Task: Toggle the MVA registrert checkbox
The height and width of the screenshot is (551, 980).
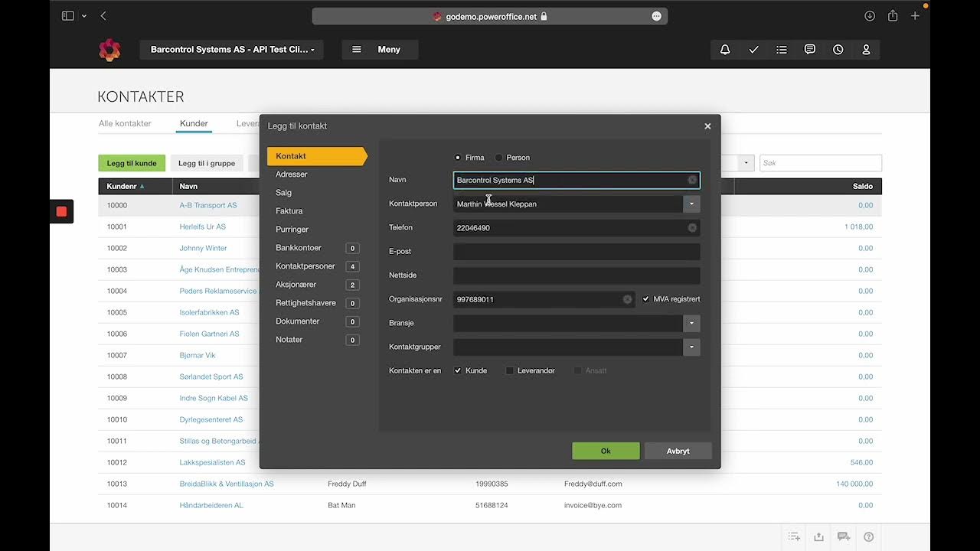Action: 645,299
